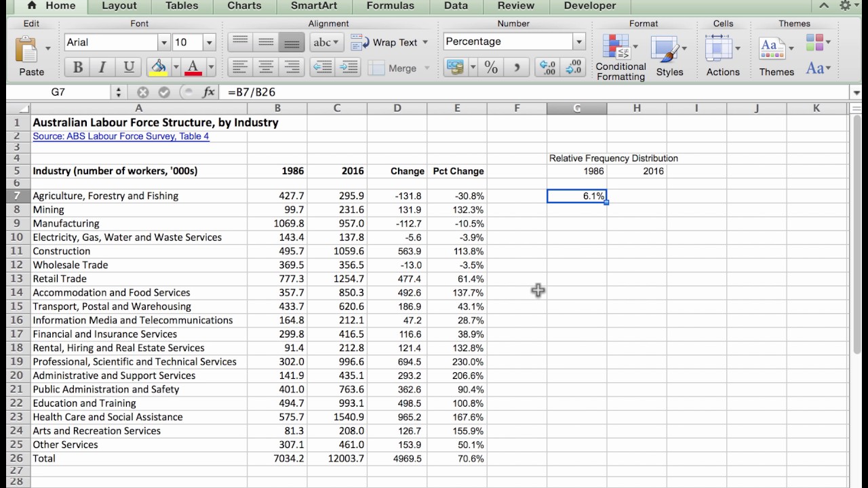Switch to the Data tab
868x488 pixels.
point(456,6)
